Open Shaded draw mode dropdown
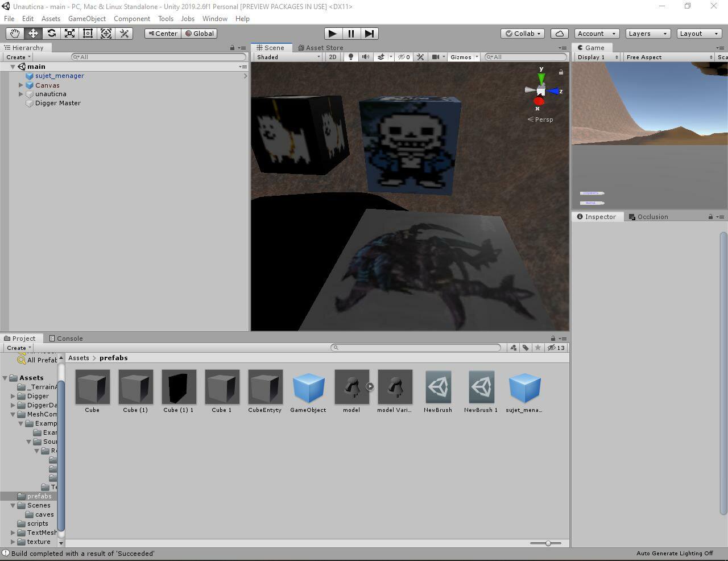This screenshot has width=728, height=561. [x=289, y=57]
